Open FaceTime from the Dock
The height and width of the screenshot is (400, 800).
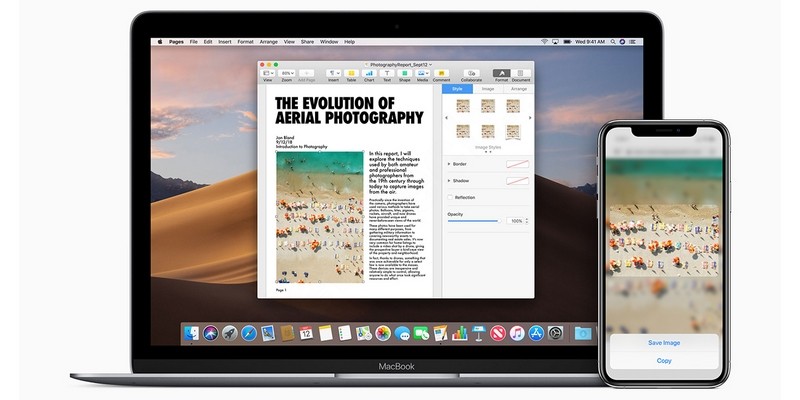point(421,333)
